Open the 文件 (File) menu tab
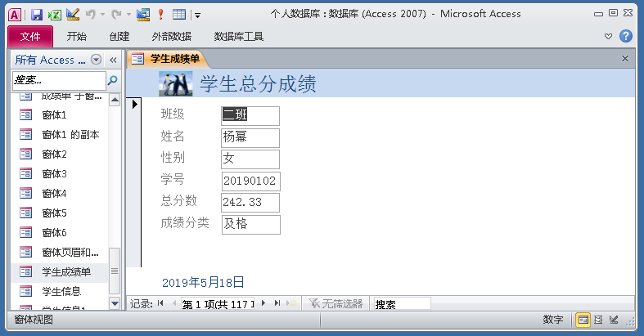Image resolution: width=644 pixels, height=336 pixels. click(x=30, y=37)
